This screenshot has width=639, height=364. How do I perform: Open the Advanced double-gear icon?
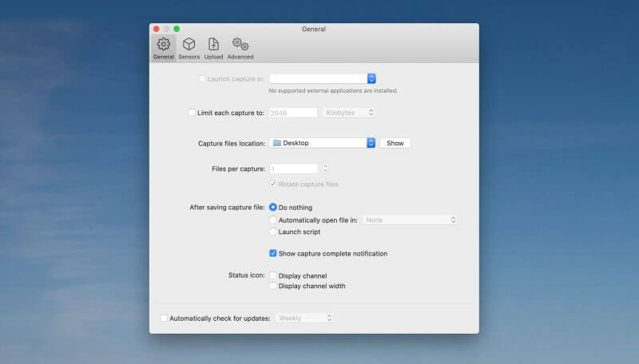[240, 44]
